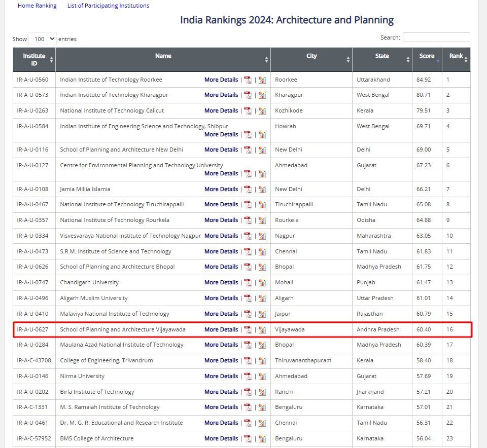The width and height of the screenshot is (487, 448).
Task: Click the Odisha state cell
Action: pyautogui.click(x=382, y=220)
